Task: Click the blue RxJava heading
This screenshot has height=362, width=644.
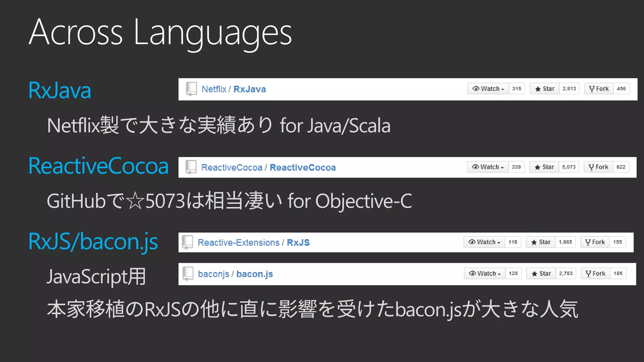Action: tap(60, 90)
